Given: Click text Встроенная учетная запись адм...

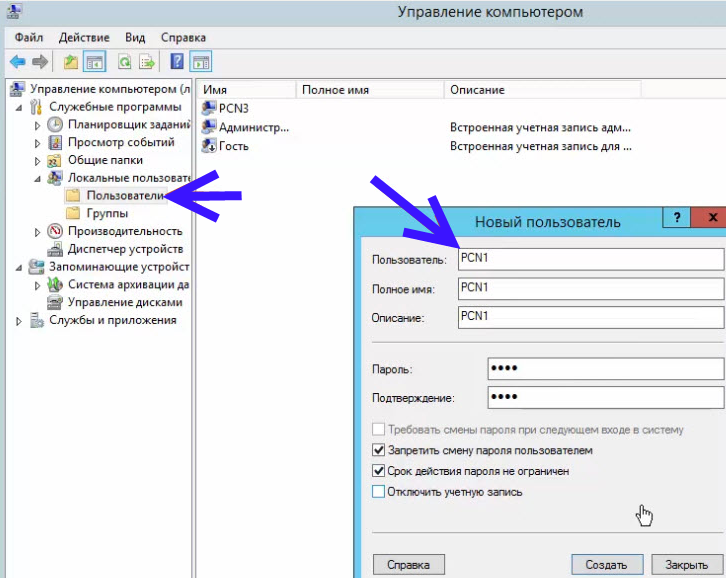Looking at the screenshot, I should click(x=540, y=127).
